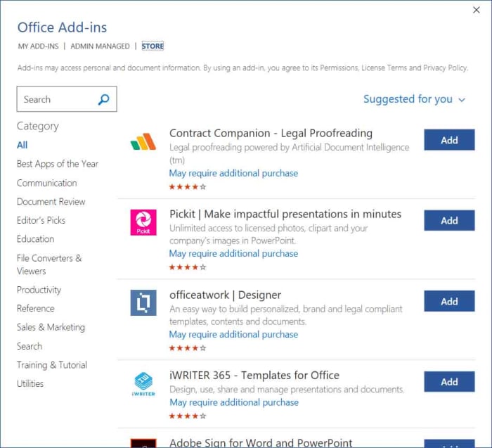Select the All category
Image resolution: width=492 pixels, height=448 pixels.
click(22, 145)
